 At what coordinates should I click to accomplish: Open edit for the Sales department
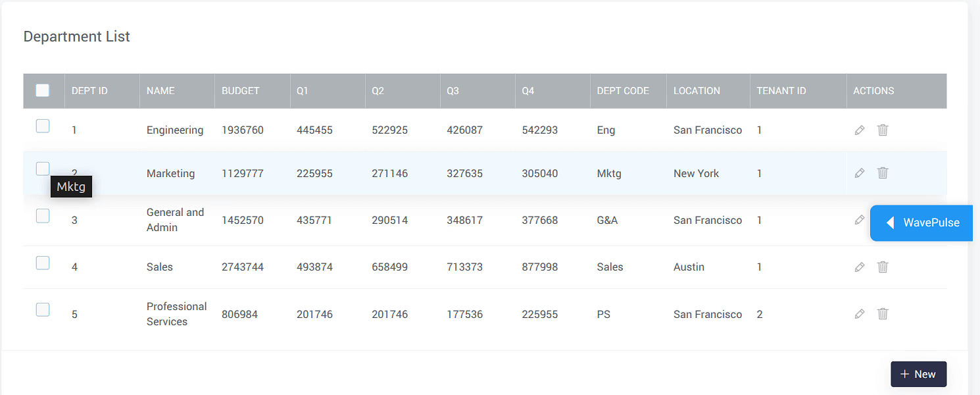click(859, 267)
